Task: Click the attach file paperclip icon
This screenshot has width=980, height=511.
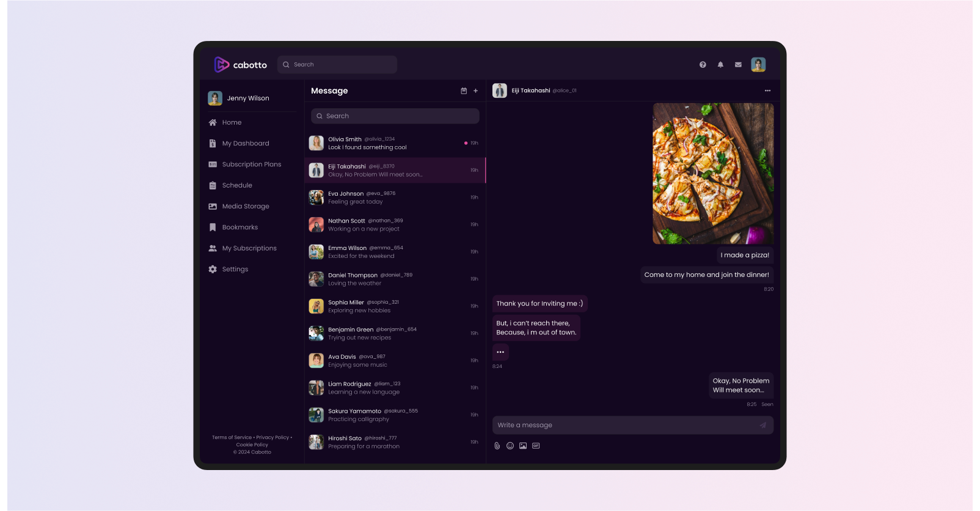Action: click(497, 446)
